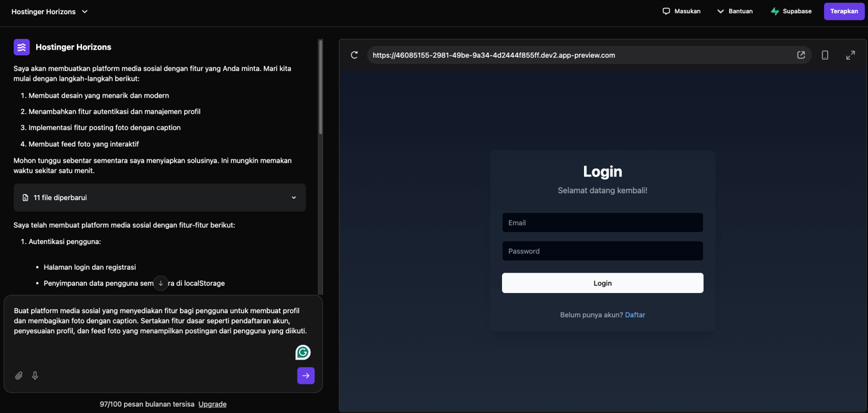Click the Daftar registration link
This screenshot has height=413, width=868.
635,315
